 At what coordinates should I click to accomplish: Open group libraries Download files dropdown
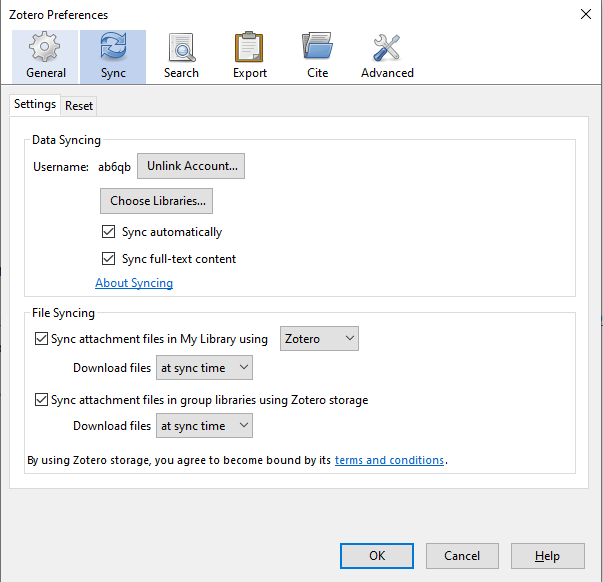[204, 425]
